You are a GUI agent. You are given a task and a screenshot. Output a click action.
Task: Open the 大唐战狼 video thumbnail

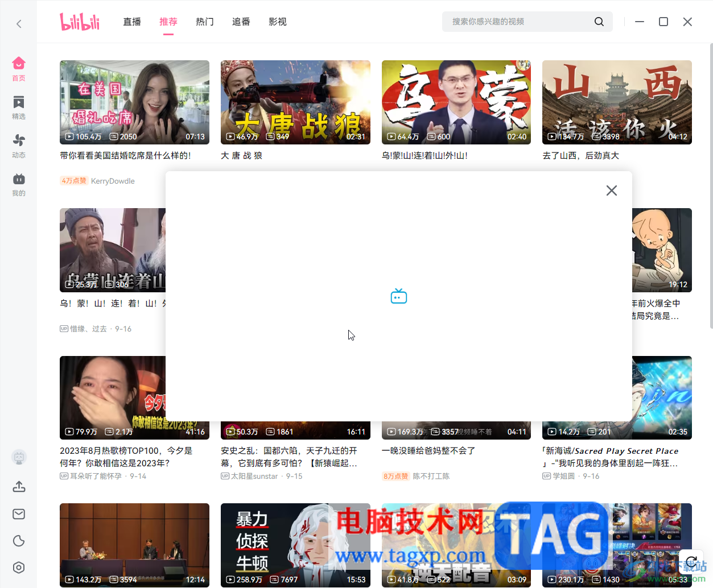pyautogui.click(x=295, y=102)
